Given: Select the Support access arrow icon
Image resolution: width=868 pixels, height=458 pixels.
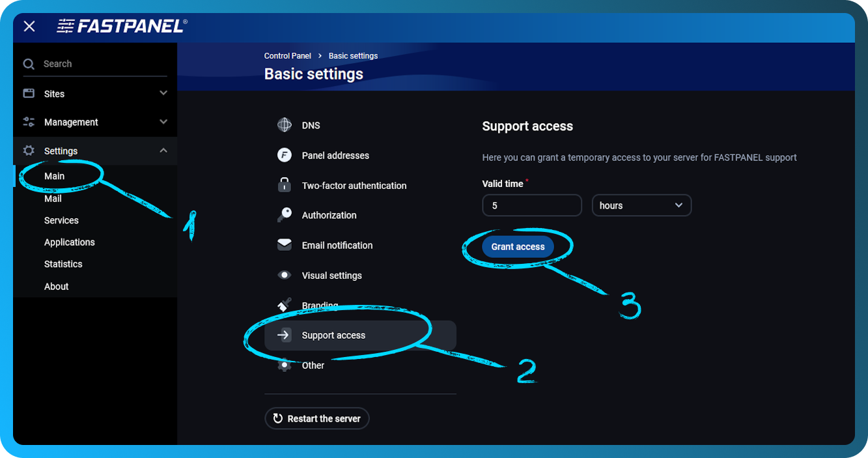Looking at the screenshot, I should pos(285,335).
